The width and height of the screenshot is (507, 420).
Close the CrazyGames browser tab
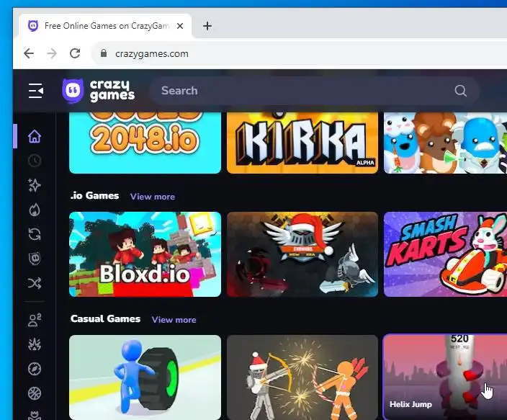point(180,26)
